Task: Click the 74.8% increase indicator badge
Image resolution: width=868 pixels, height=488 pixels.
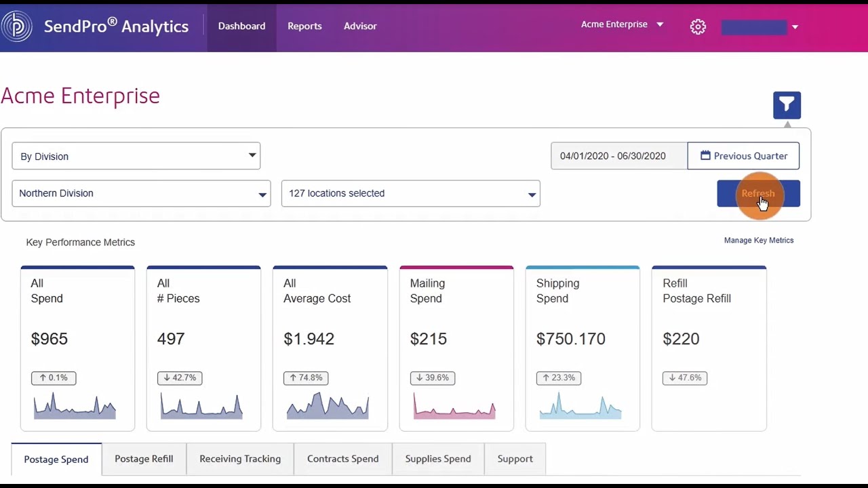Action: (x=306, y=378)
